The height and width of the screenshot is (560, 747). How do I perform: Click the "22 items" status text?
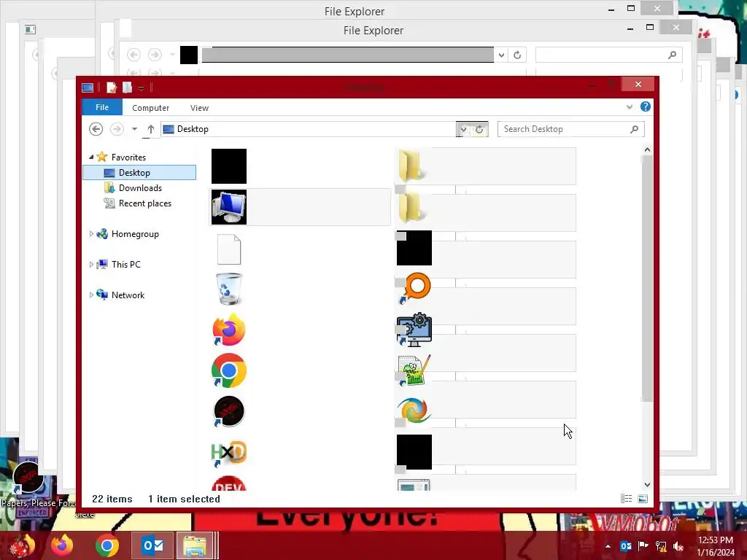[x=112, y=499]
